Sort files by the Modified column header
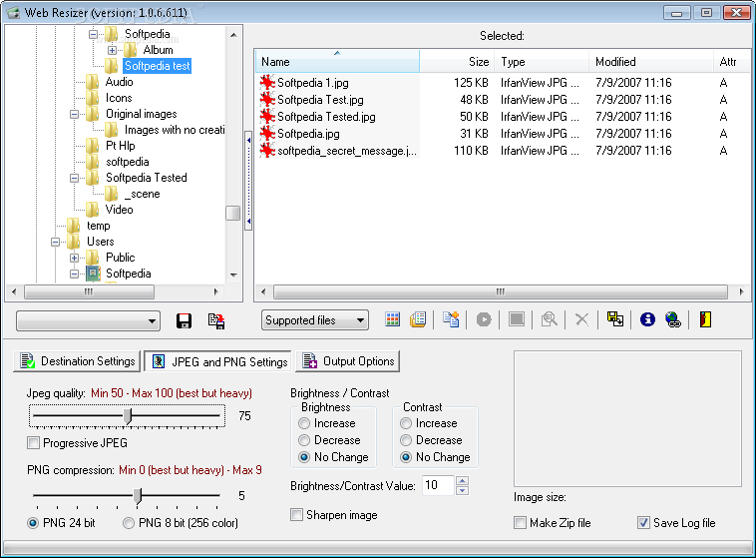The image size is (756, 558). pyautogui.click(x=651, y=61)
